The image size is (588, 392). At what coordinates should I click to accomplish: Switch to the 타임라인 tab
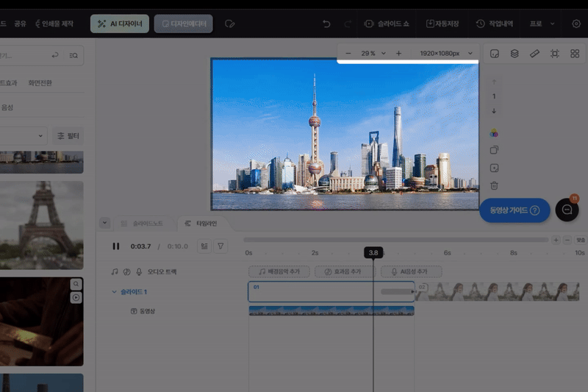click(201, 223)
